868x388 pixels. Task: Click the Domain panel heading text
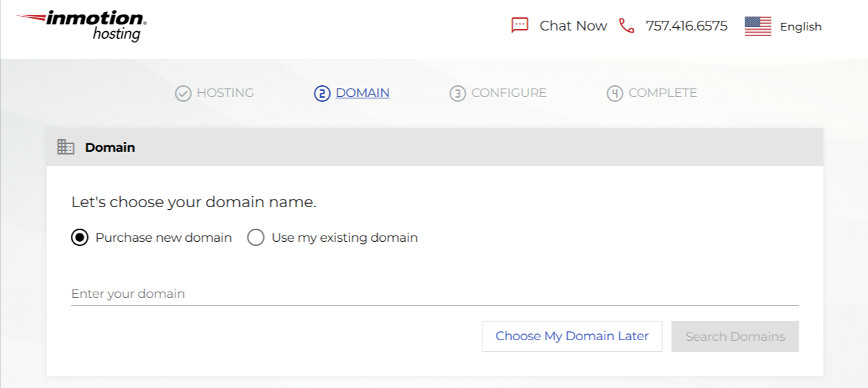pyautogui.click(x=110, y=148)
